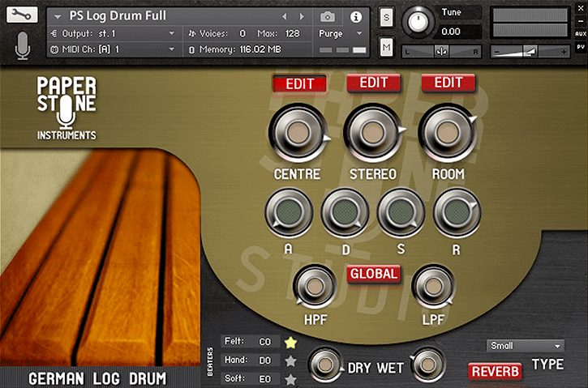Viewport: 588px width, 388px height.
Task: Click the STEREO mic level knob
Action: 373,133
